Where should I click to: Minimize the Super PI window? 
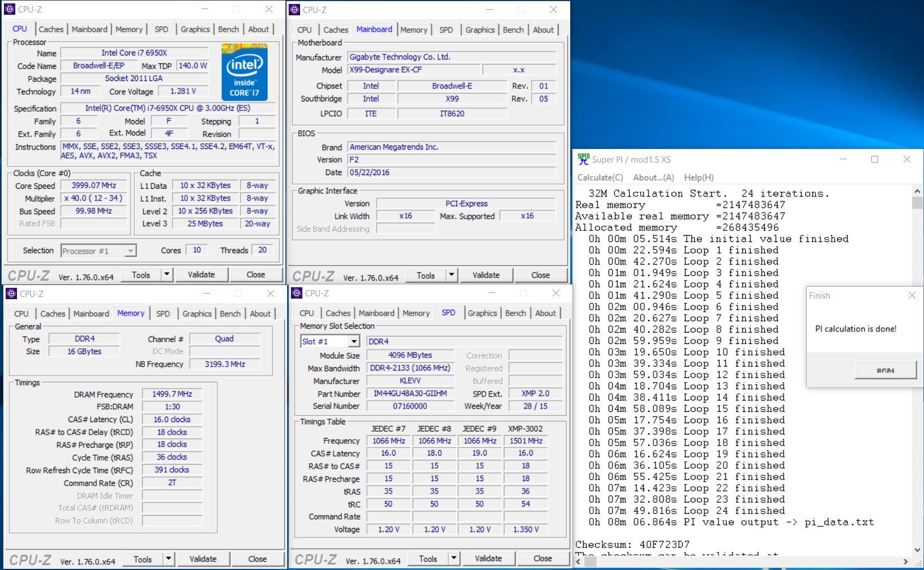pos(842,159)
